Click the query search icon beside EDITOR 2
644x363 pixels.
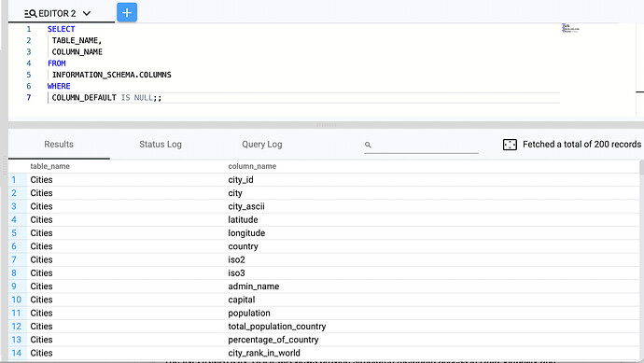tap(31, 14)
